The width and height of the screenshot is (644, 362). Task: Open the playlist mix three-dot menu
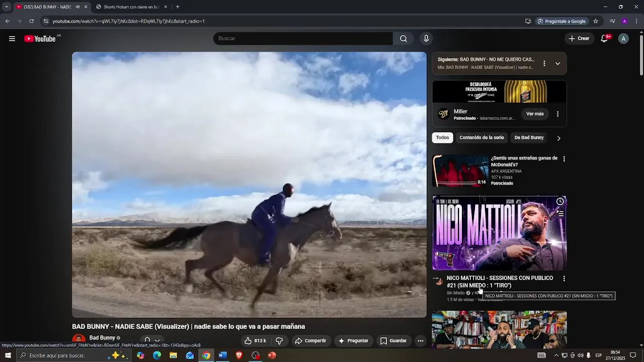(x=544, y=64)
